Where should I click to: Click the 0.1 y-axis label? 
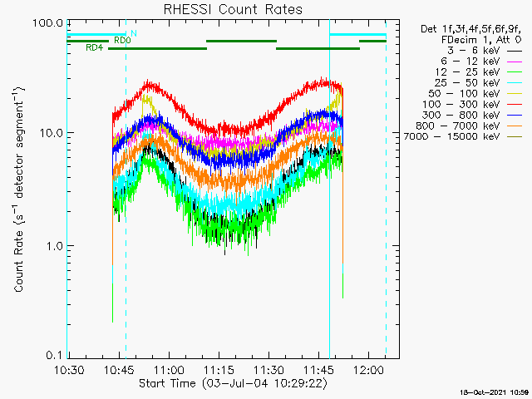pos(55,356)
